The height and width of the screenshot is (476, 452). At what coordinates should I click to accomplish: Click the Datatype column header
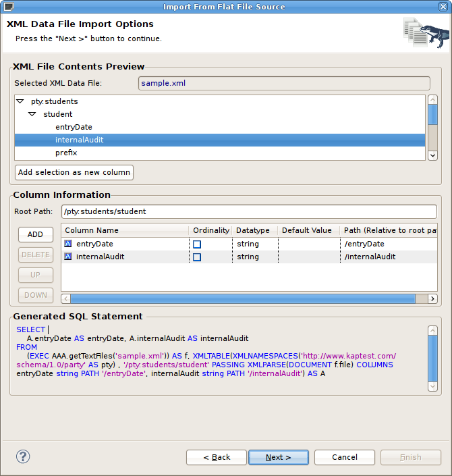253,230
